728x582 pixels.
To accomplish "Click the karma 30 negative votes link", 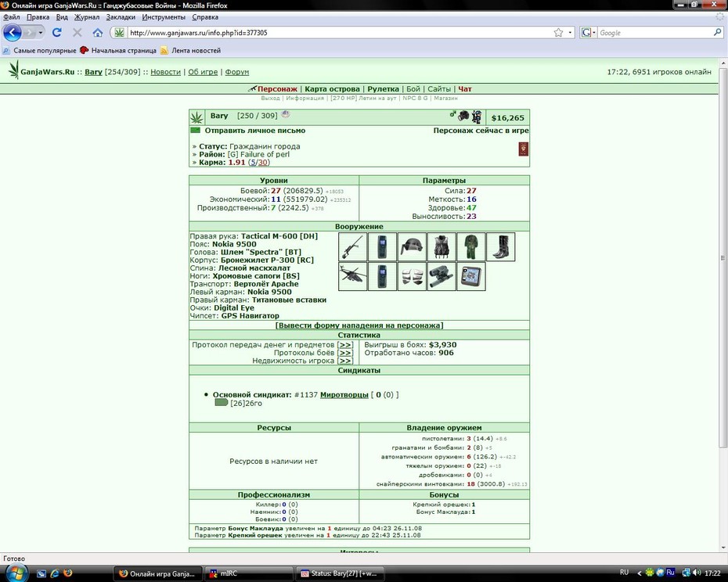I will 263,163.
